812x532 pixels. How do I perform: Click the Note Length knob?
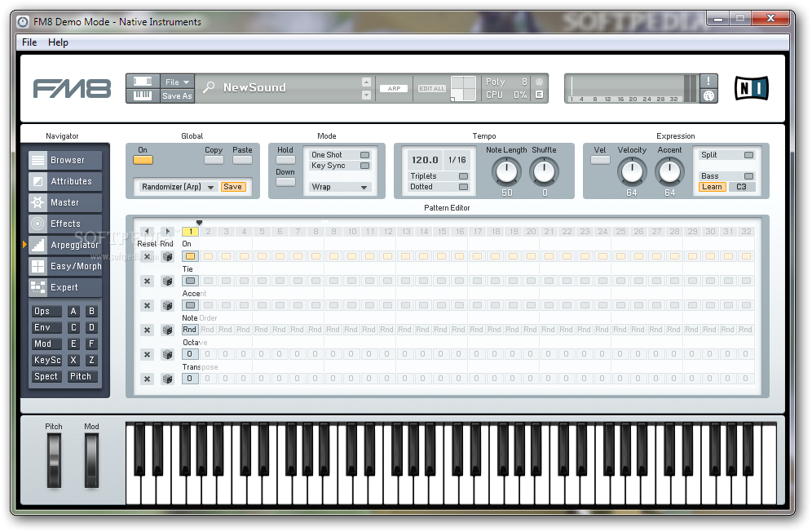[506, 171]
